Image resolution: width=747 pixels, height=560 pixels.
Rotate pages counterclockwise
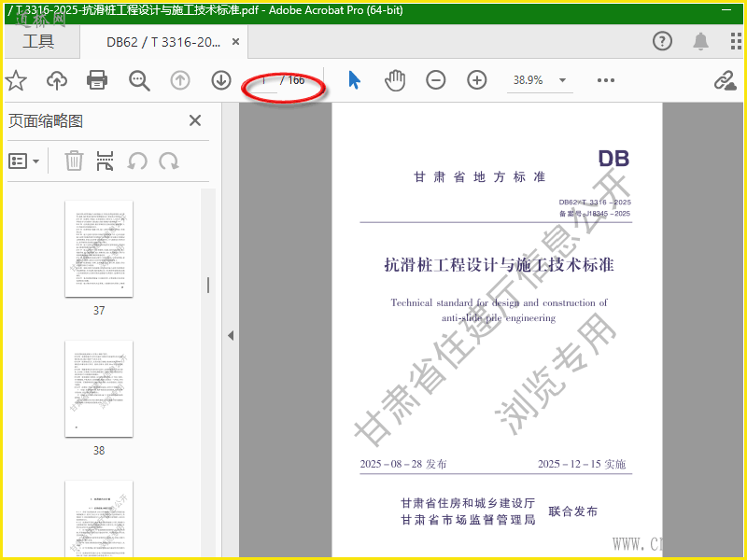[137, 161]
